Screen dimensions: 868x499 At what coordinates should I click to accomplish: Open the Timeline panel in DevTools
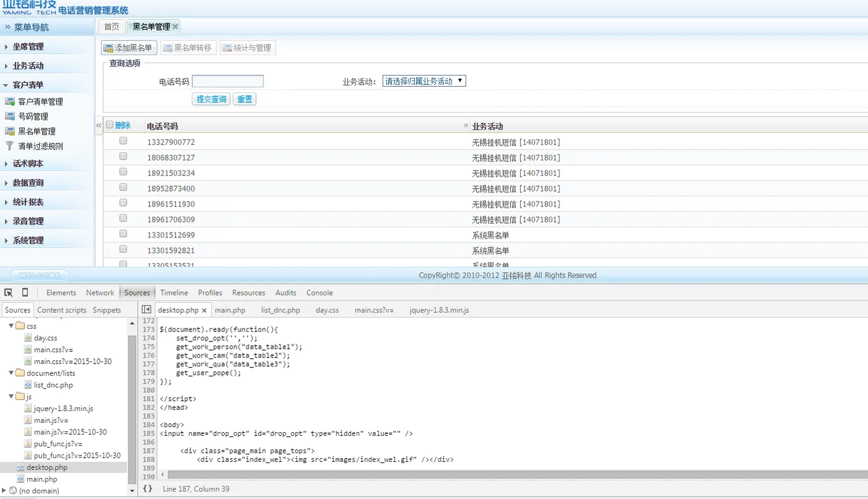[x=174, y=293]
